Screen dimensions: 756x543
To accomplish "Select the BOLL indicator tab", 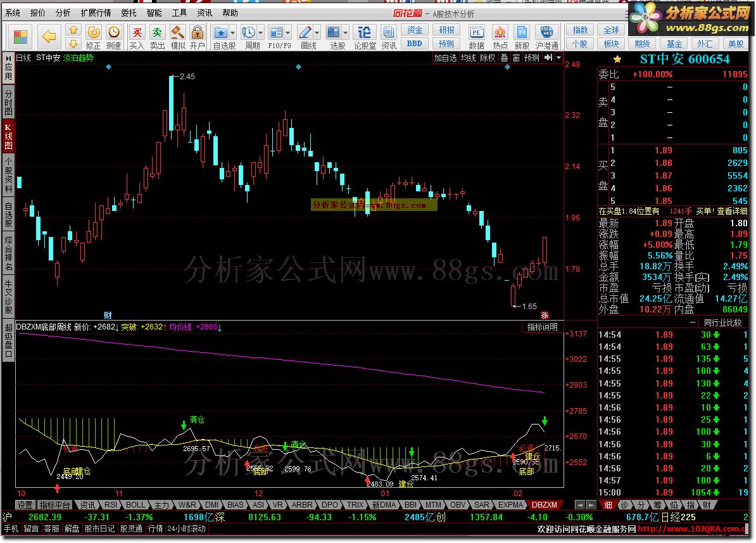I will [x=135, y=505].
